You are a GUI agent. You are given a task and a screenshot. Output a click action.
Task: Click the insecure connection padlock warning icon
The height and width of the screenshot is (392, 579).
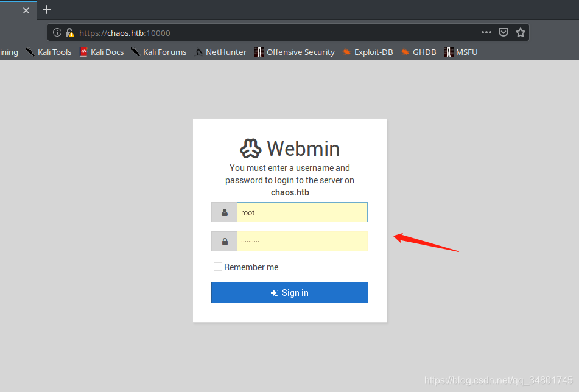point(70,33)
